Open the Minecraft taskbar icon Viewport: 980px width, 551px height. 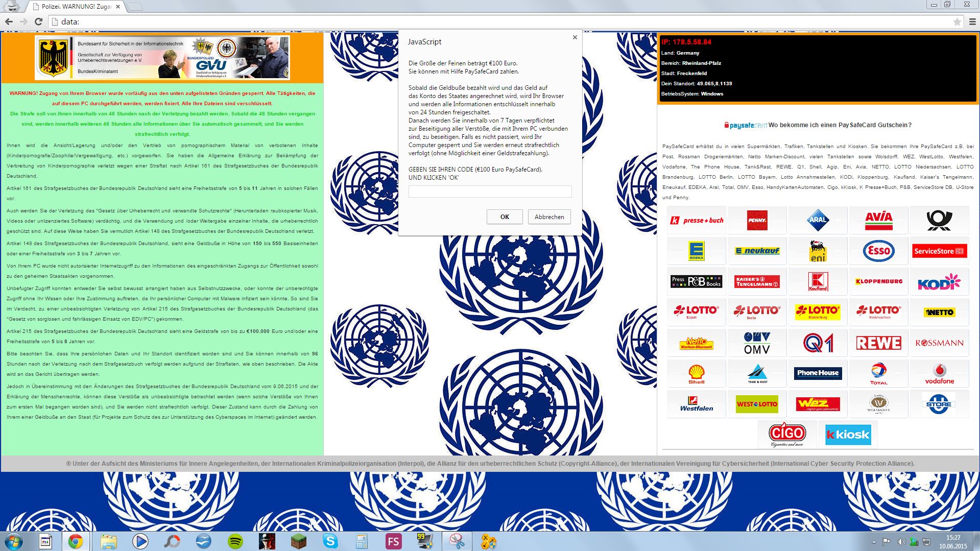tap(298, 541)
